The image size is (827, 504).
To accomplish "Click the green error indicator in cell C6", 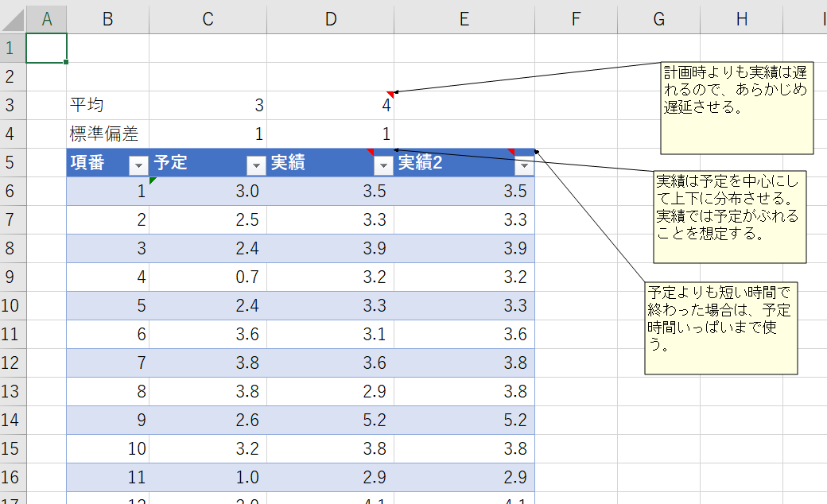I will pyautogui.click(x=153, y=181).
